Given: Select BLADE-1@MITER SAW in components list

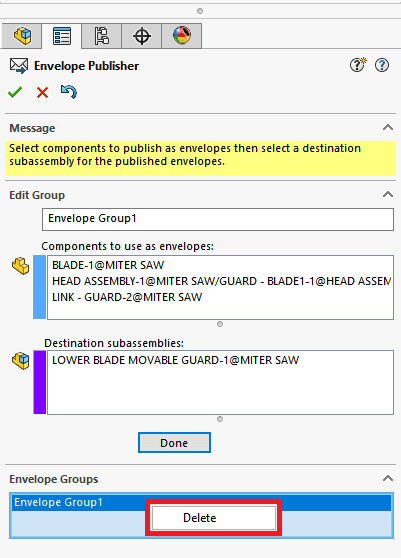Looking at the screenshot, I should tap(108, 265).
